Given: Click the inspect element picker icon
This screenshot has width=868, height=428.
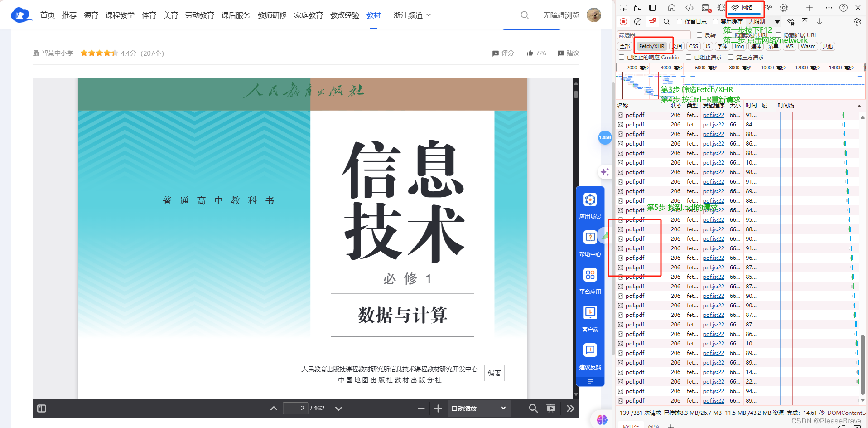Looking at the screenshot, I should (x=623, y=8).
